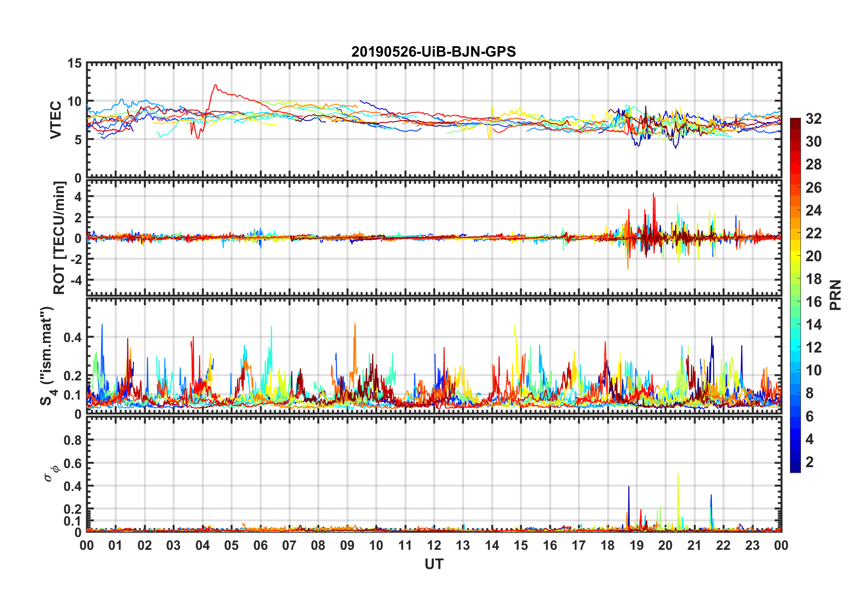The image size is (868, 590).
Task: Click x-axis tick label 12
Action: [x=434, y=545]
